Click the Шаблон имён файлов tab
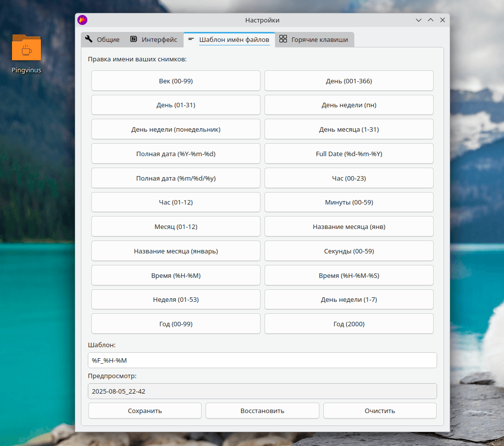The height and width of the screenshot is (446, 504). click(229, 39)
